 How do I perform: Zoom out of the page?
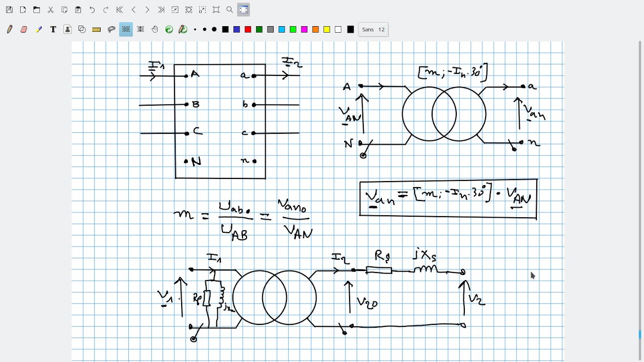175,10
